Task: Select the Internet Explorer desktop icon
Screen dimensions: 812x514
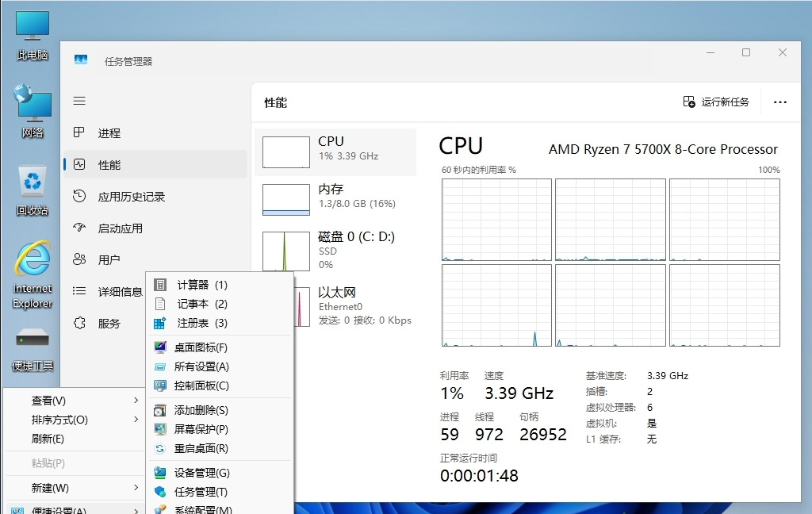Action: [32, 274]
